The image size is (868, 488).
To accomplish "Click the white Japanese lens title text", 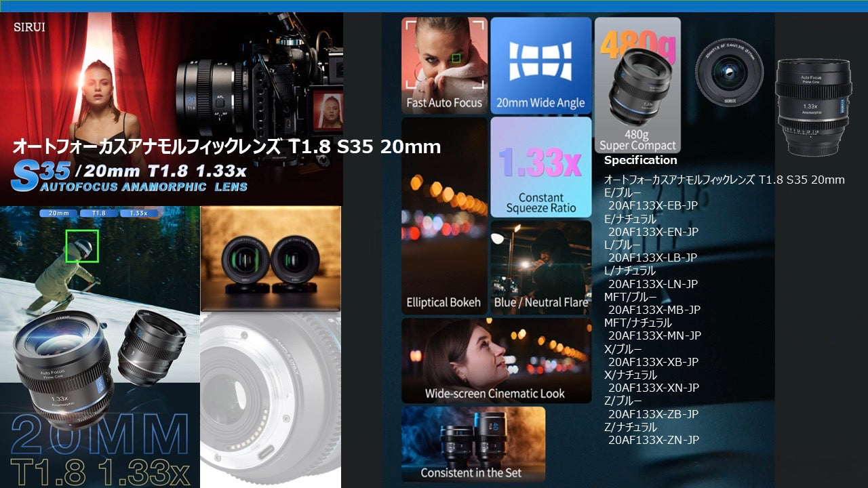I will point(226,146).
